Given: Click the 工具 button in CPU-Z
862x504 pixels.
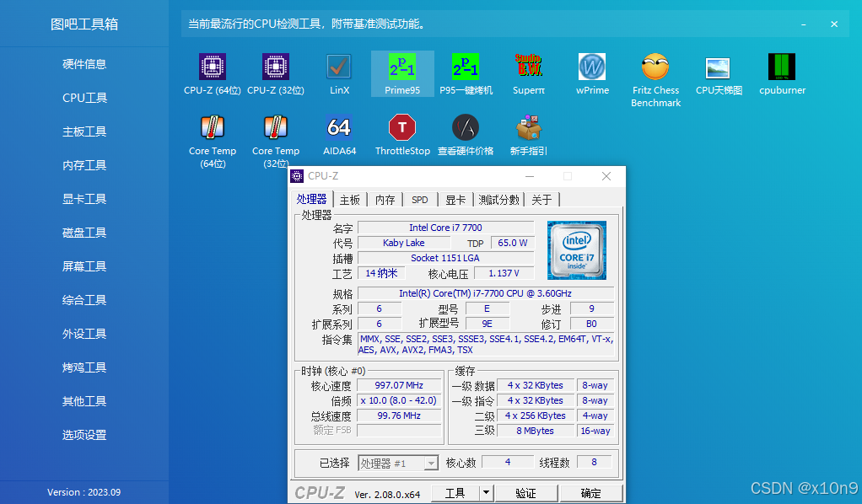Looking at the screenshot, I should 455,493.
